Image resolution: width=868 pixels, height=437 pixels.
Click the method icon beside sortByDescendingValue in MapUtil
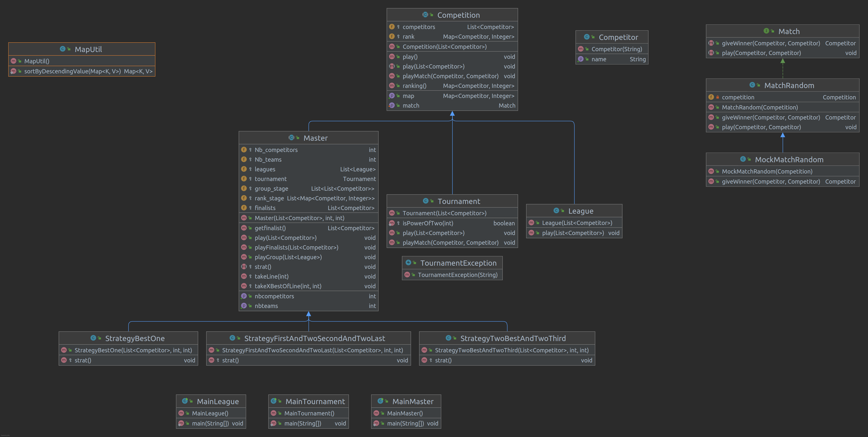[14, 71]
